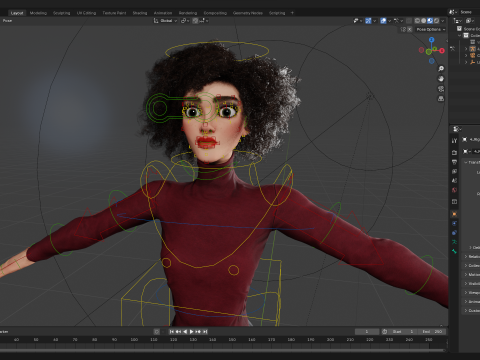The image size is (480, 360).
Task: Open the pivot point dropdown
Action: 185,21
